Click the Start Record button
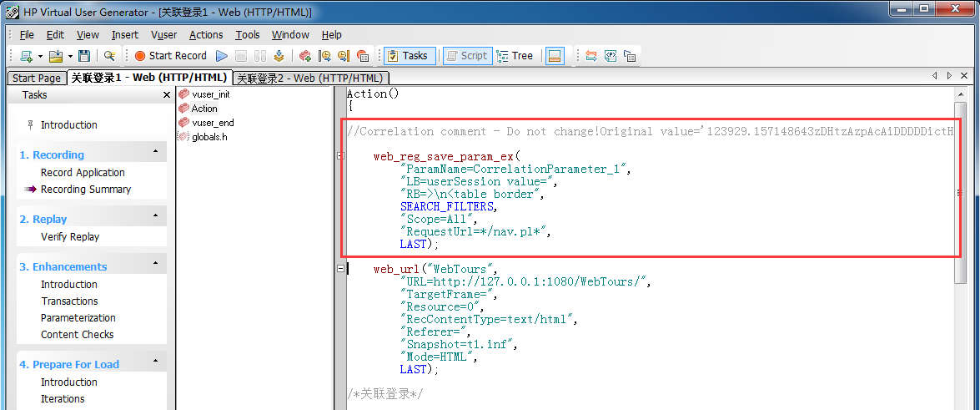Screen dimensions: 980x410 click(x=170, y=56)
